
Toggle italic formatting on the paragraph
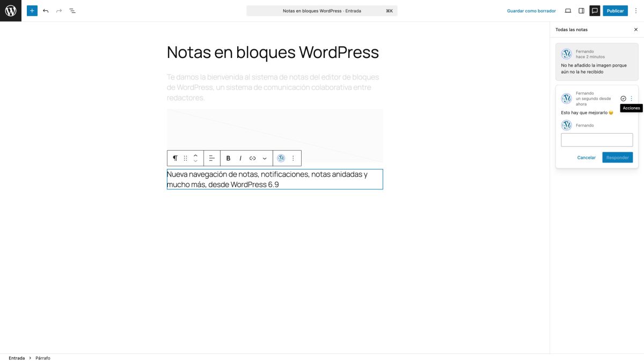[x=240, y=158]
